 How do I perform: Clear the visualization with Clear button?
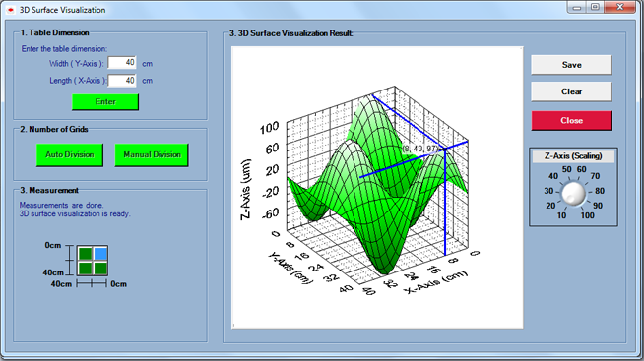point(571,91)
